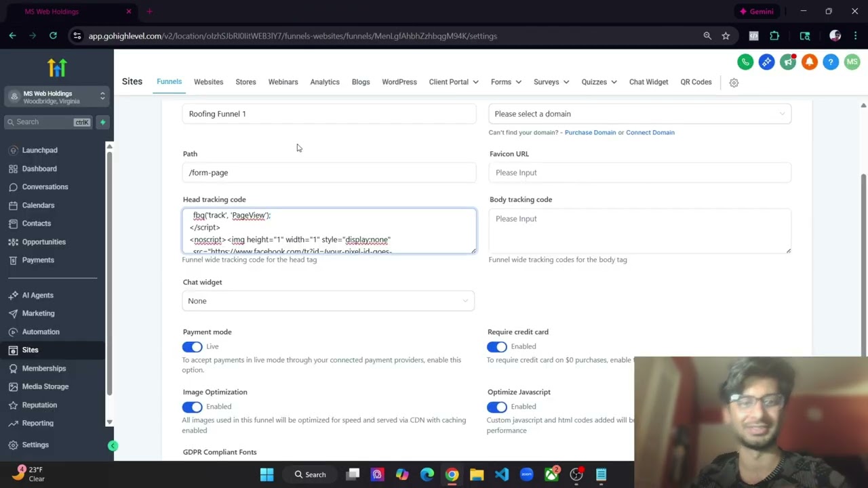
Task: Switch to the Analytics tab
Action: [325, 82]
